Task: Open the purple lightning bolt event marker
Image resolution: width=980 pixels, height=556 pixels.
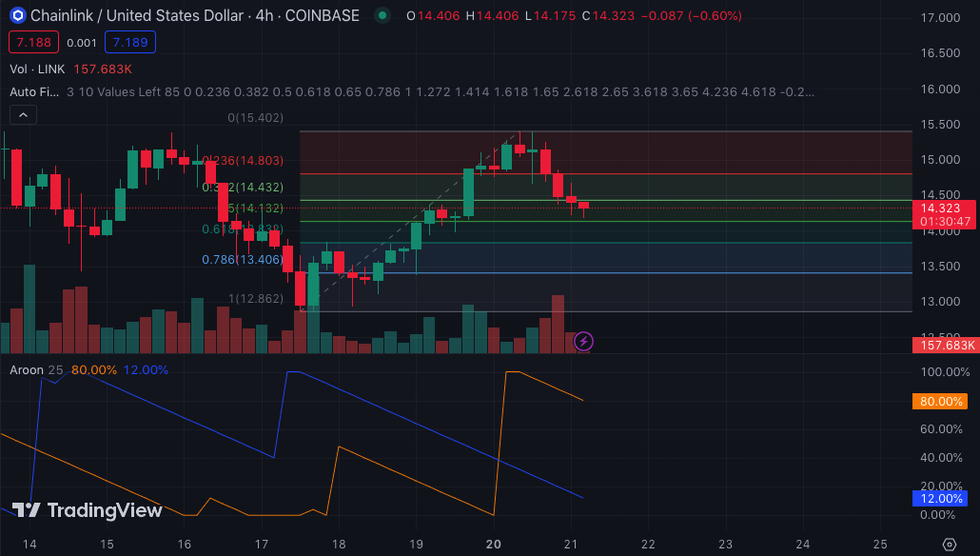Action: click(583, 342)
